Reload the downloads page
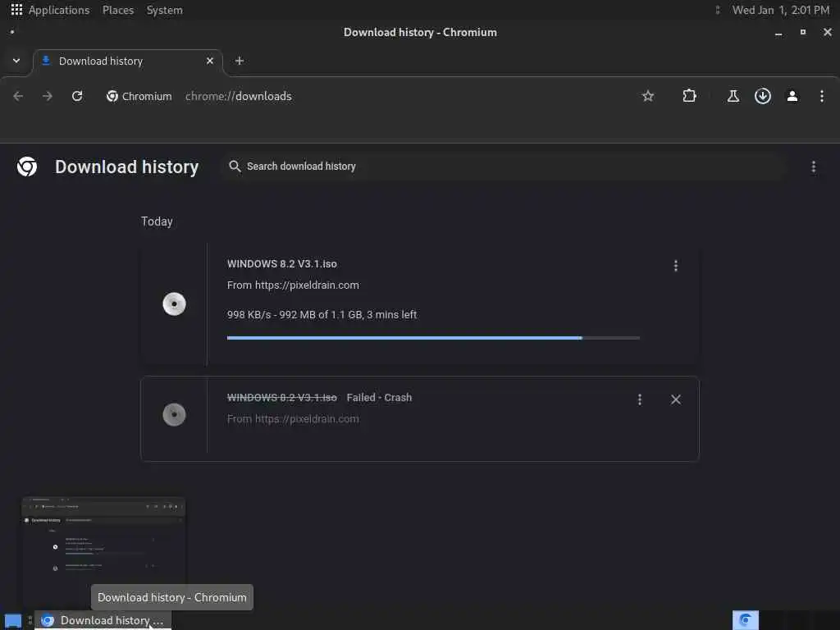The height and width of the screenshot is (630, 840). [77, 96]
